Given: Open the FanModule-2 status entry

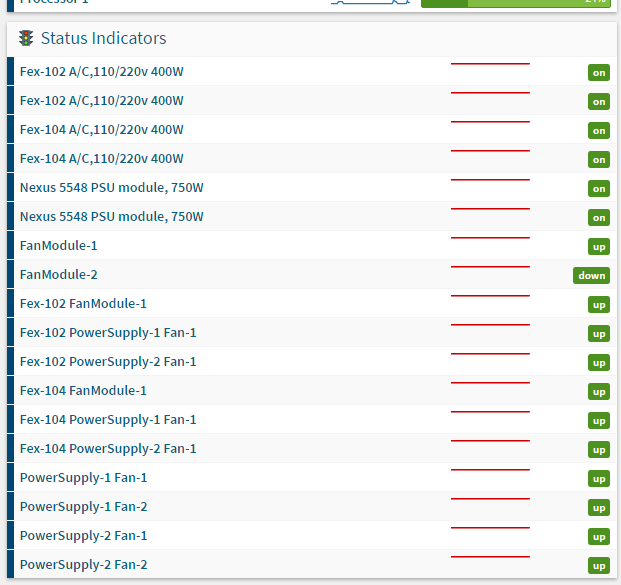Looking at the screenshot, I should 59,274.
